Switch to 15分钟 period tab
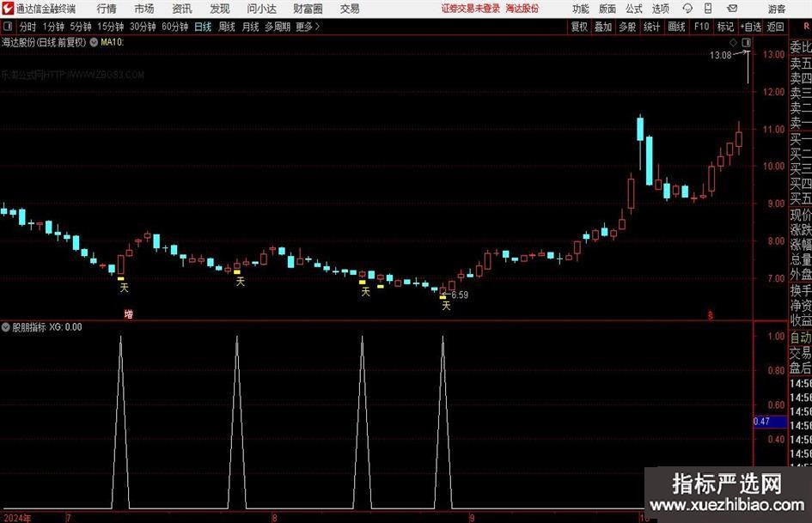Image resolution: width=812 pixels, height=523 pixels. pyautogui.click(x=111, y=27)
